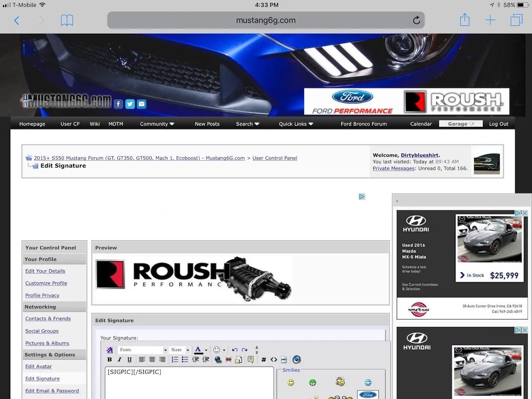Screen dimensions: 532x399
Task: Open Contacts & Friends link
Action: point(48,319)
